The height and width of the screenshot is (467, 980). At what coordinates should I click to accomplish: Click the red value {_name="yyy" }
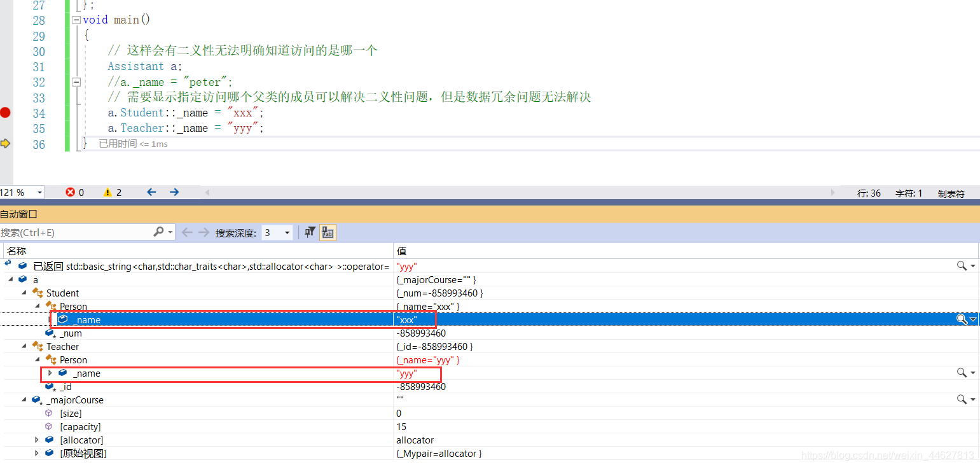[427, 360]
